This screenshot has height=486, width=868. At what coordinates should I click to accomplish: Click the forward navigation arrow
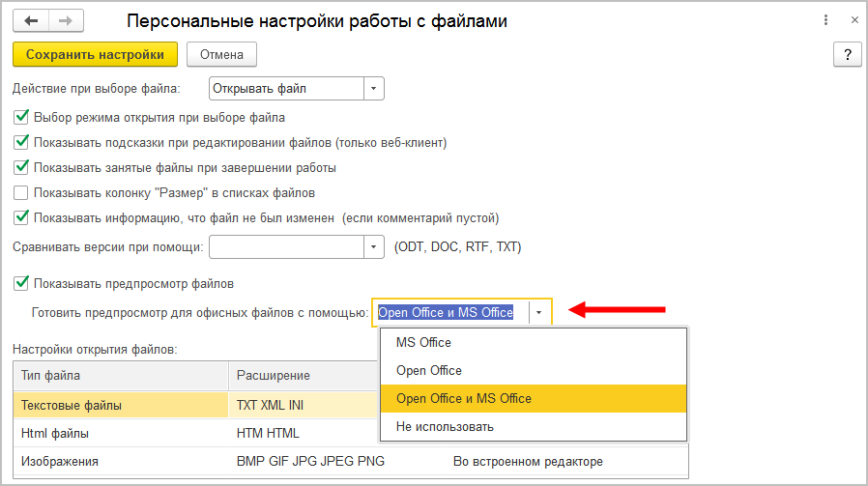(x=65, y=20)
